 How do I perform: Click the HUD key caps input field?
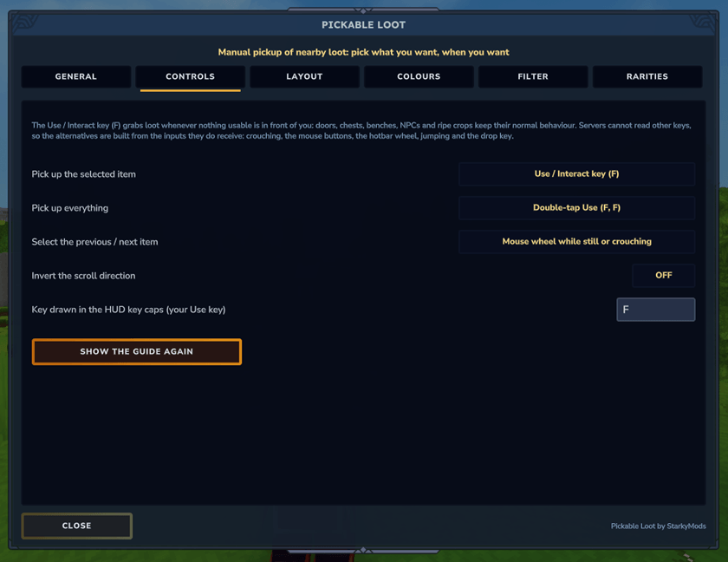[x=655, y=310]
